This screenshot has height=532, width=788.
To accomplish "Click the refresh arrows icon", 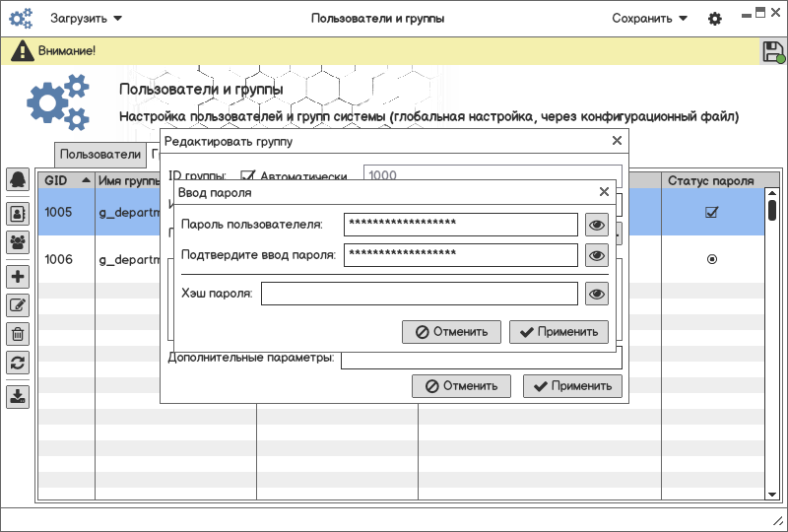I will point(18,363).
